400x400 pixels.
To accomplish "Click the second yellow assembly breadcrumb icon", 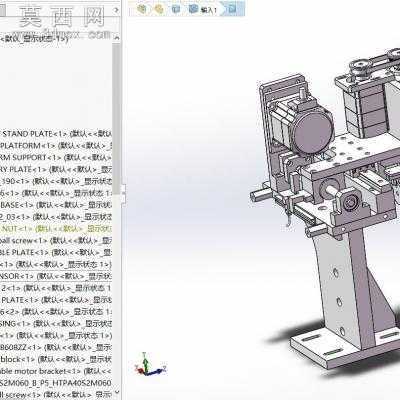I will [x=159, y=9].
